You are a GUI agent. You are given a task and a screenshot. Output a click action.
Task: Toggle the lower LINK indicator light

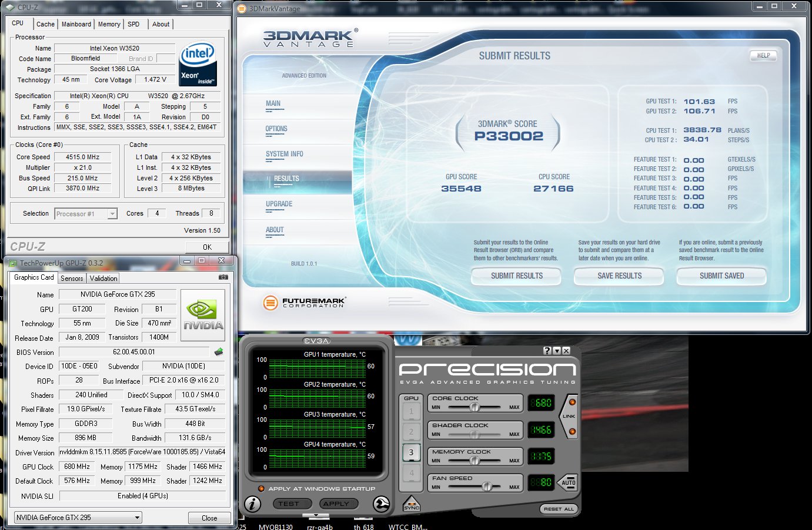click(572, 431)
